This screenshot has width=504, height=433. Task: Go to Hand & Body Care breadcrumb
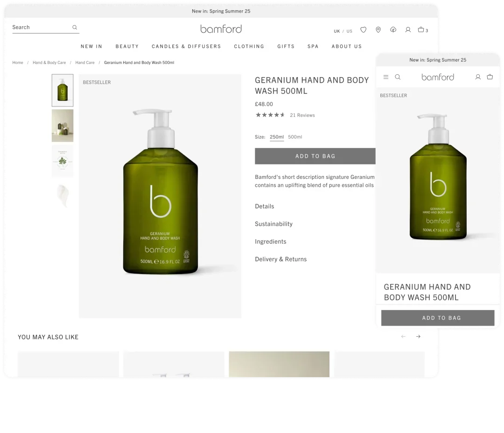49,63
